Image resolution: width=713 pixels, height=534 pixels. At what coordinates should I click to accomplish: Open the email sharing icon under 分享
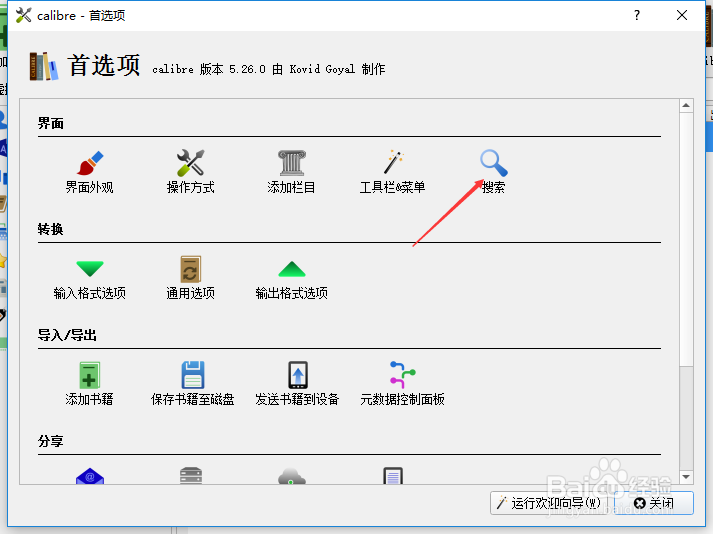coord(90,476)
